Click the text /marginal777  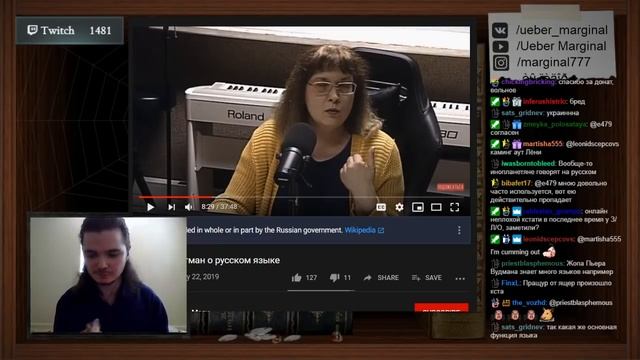tap(554, 62)
